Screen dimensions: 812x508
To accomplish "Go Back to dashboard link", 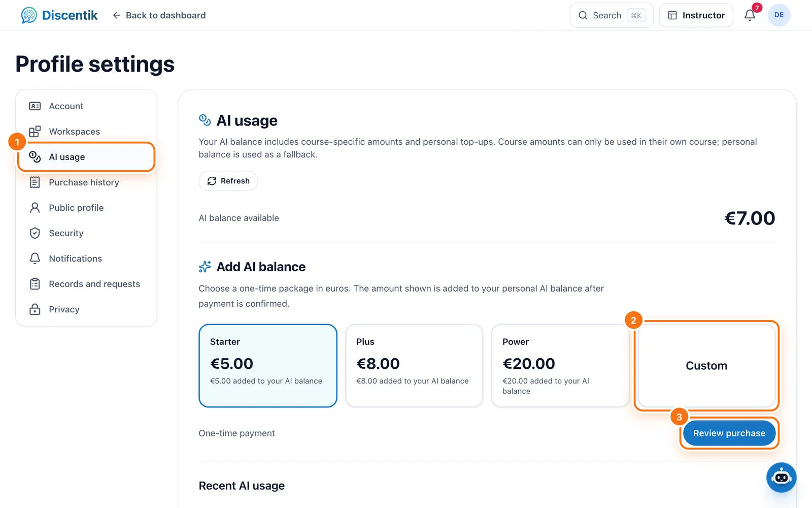I will 159,15.
